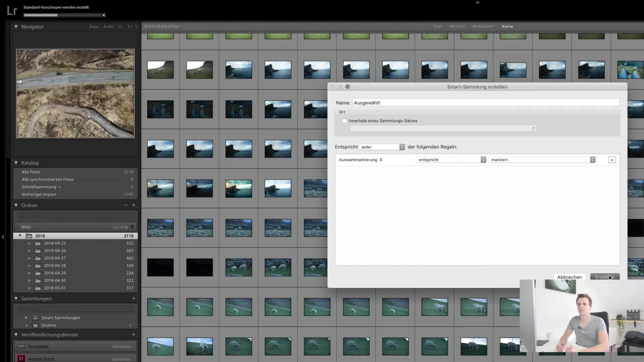The width and height of the screenshot is (644, 362).
Task: Click the preview-building progress bar
Action: click(x=62, y=15)
